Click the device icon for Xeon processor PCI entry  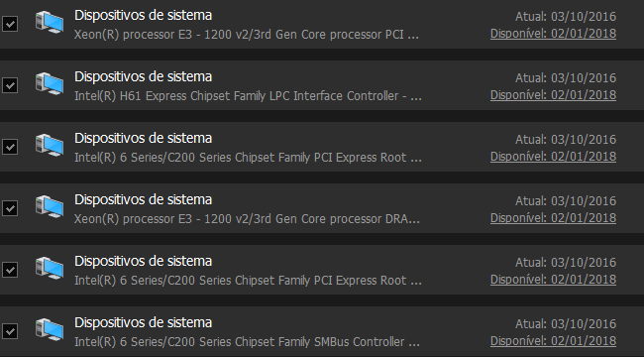pos(50,22)
